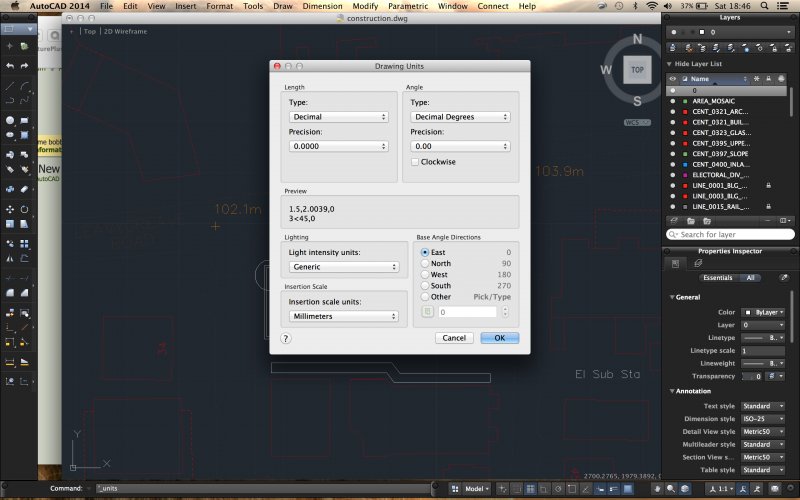Image resolution: width=800 pixels, height=500 pixels.
Task: Open the Angle Precision dropdown (0.00)
Action: coord(460,146)
